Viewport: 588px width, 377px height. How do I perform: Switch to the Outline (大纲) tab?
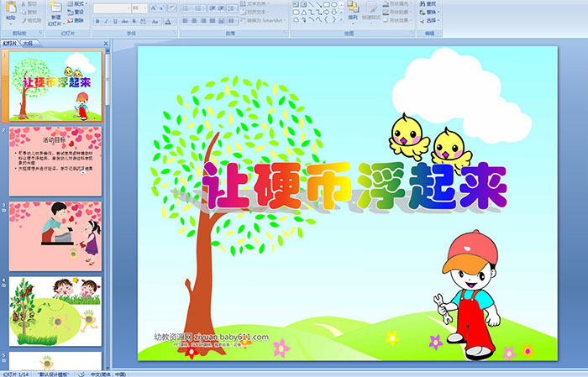pyautogui.click(x=29, y=44)
